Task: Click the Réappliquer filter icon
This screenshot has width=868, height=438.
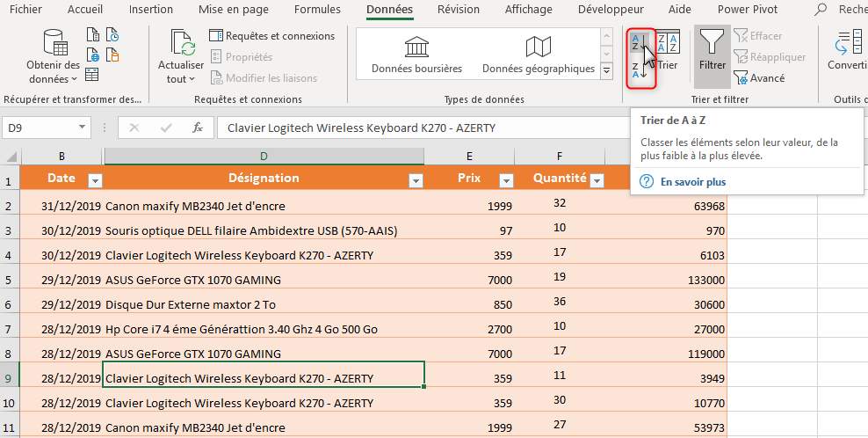Action: [741, 57]
